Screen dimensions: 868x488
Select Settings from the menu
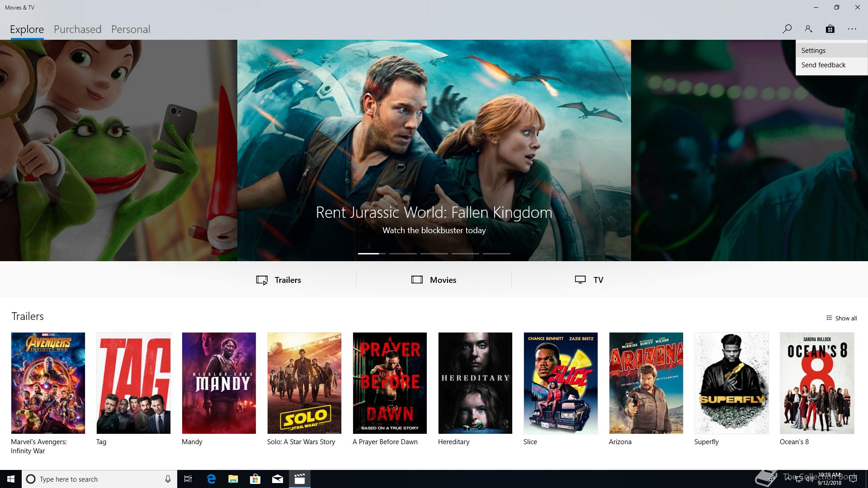tap(832, 51)
